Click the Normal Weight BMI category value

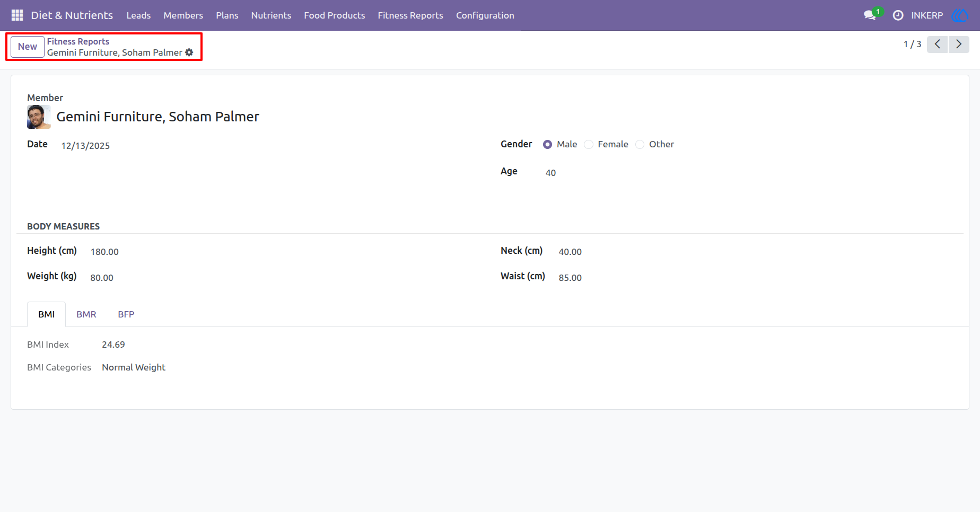coord(134,367)
